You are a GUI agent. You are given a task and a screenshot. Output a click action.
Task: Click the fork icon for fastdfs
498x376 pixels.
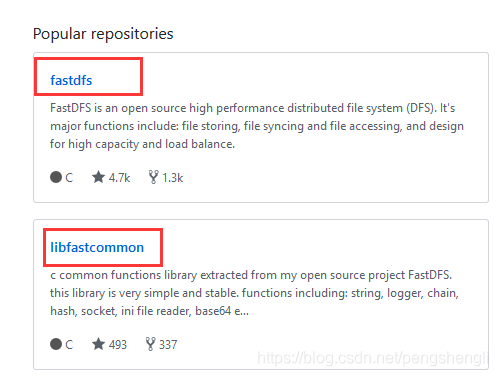pos(153,177)
